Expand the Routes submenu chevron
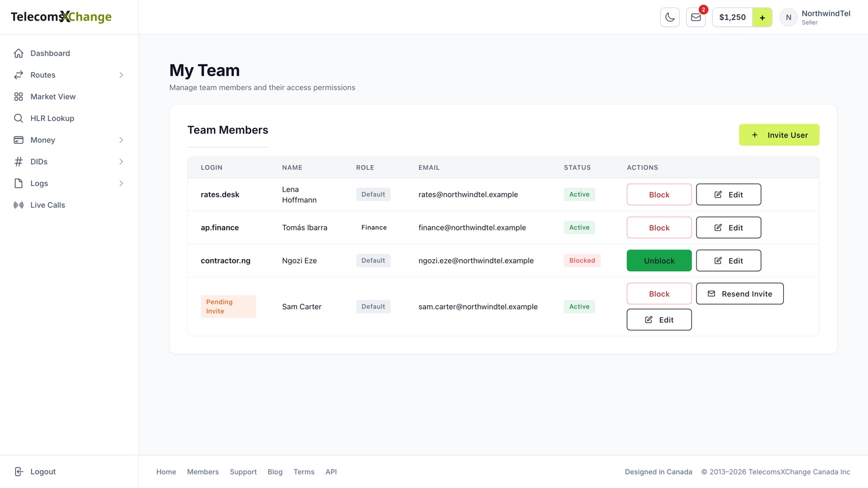This screenshot has width=868, height=488. (121, 75)
